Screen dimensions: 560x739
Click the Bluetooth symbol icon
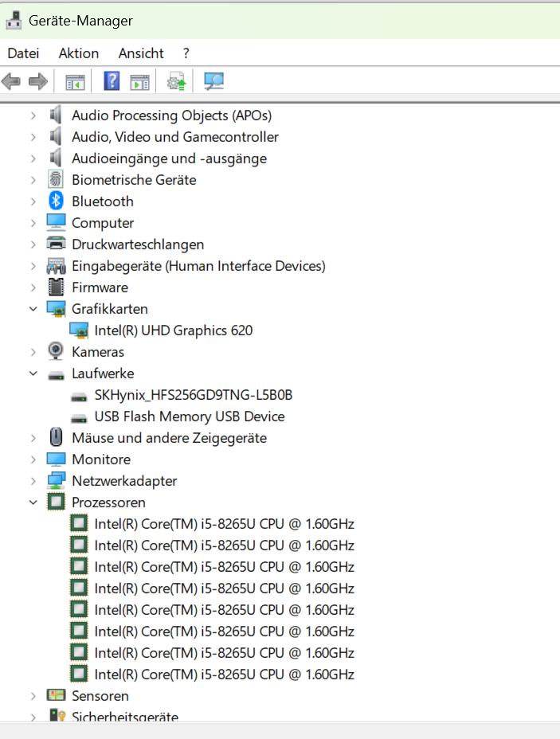pos(56,201)
